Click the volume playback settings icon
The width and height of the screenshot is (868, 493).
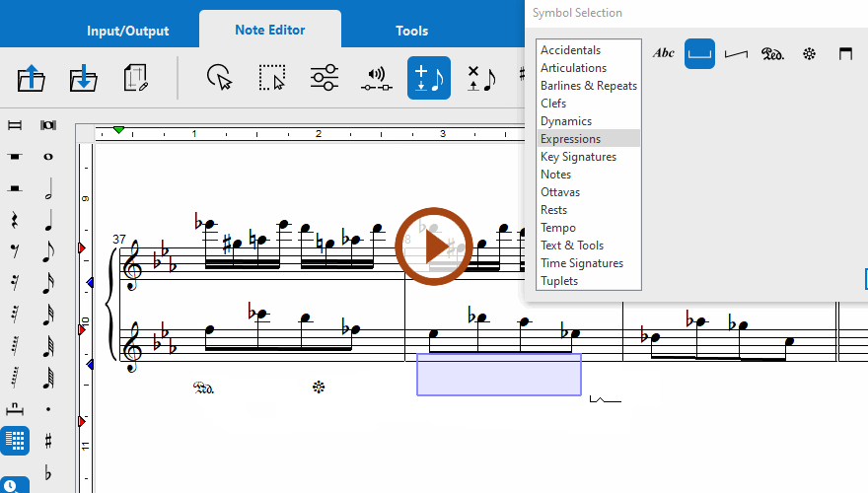tap(376, 78)
